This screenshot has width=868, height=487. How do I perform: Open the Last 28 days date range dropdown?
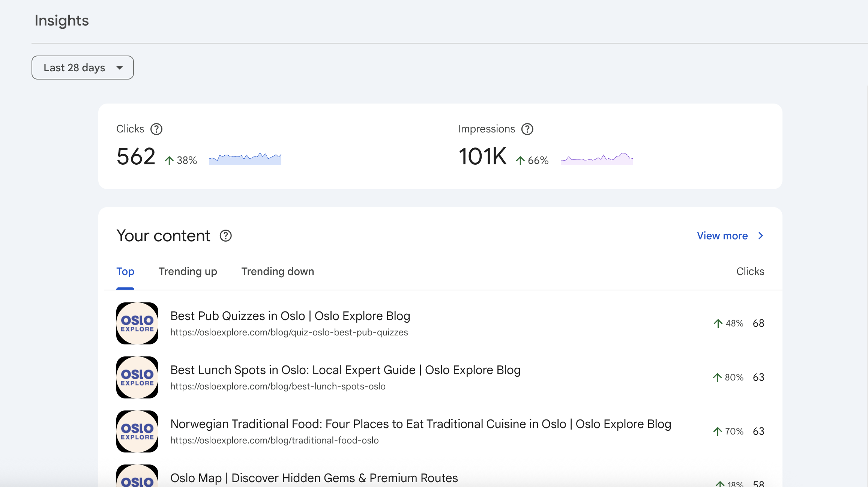pyautogui.click(x=83, y=68)
